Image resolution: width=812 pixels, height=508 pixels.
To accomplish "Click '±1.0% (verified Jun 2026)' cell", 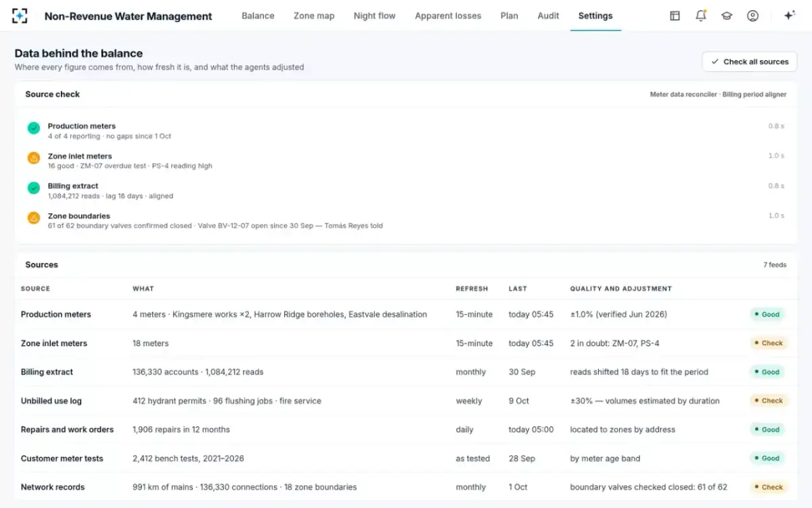I will point(618,314).
